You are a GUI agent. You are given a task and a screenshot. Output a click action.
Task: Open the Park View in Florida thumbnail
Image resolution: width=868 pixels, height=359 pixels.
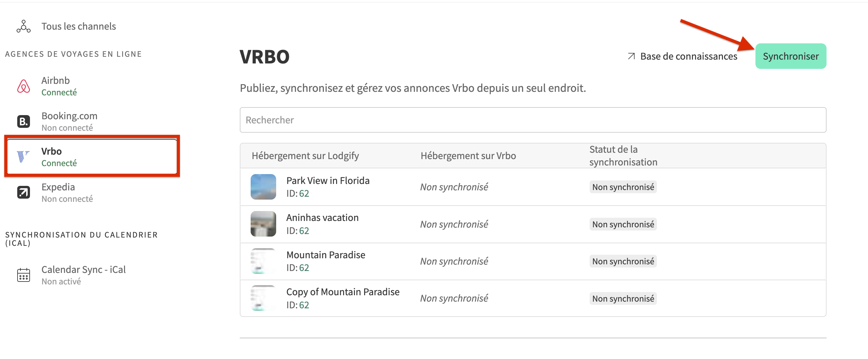point(263,187)
